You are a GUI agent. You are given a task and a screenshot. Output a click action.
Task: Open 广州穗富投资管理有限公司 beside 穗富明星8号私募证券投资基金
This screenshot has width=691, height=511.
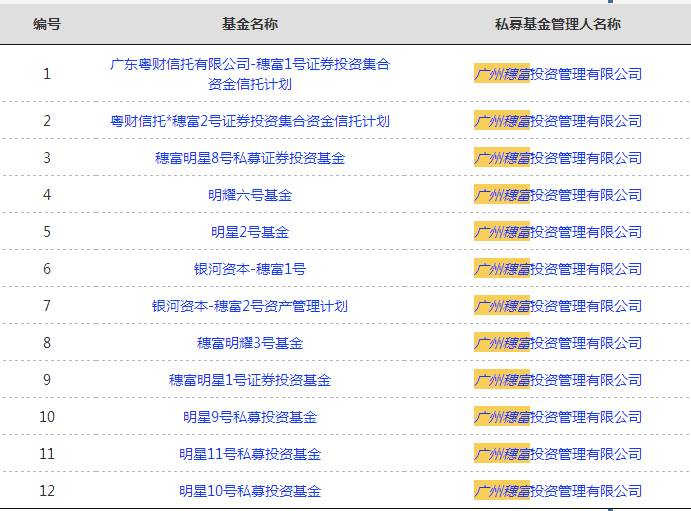(558, 158)
